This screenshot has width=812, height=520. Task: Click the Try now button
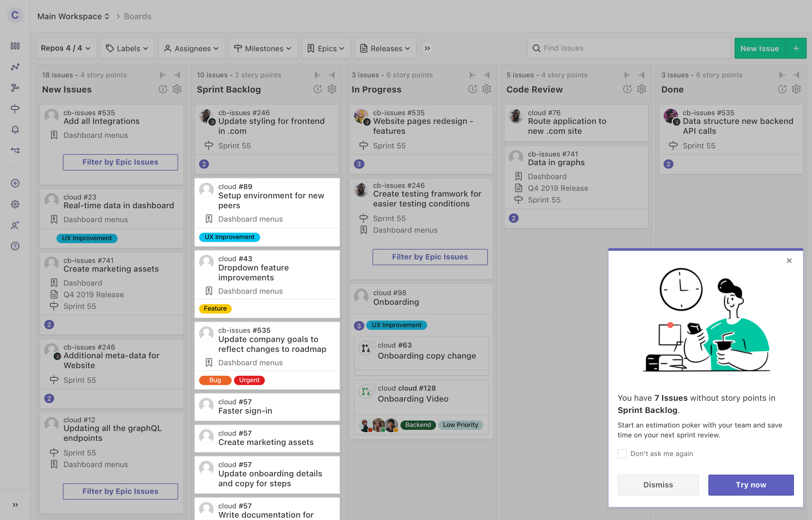tap(751, 485)
